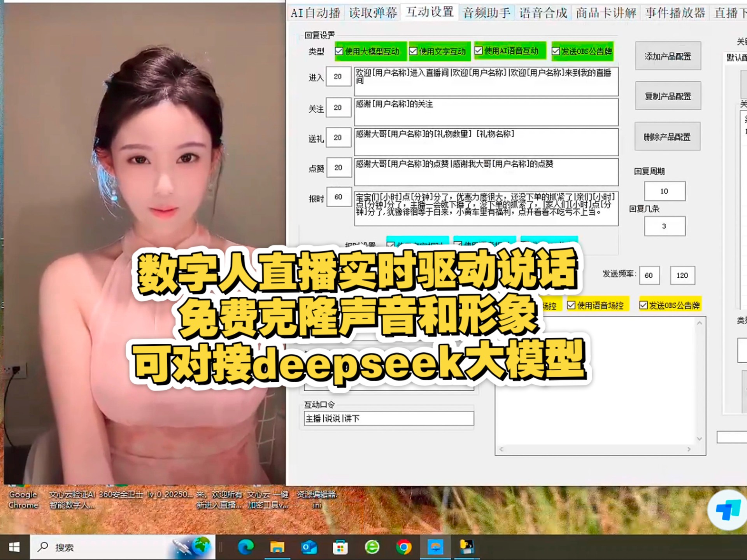
Task: Open the 语音合成 tab
Action: 543,13
